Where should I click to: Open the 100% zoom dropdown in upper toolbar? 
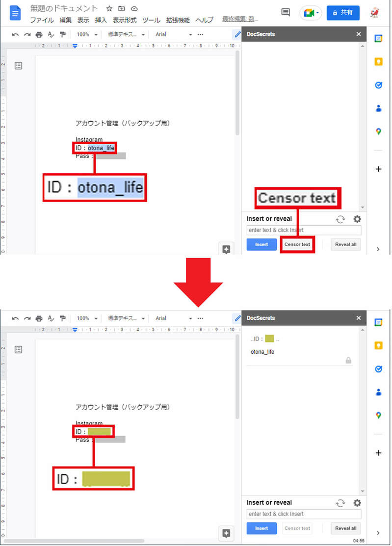87,34
